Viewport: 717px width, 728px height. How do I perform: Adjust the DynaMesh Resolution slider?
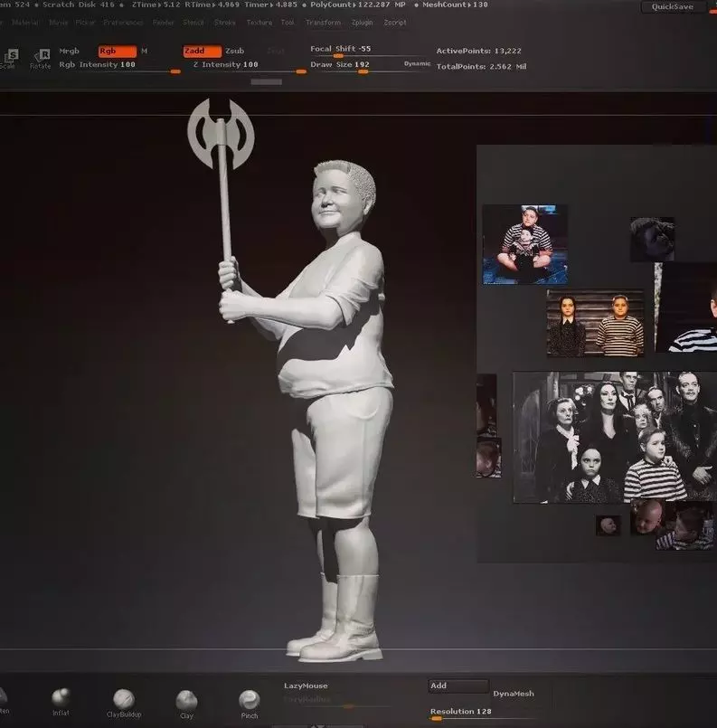pyautogui.click(x=483, y=714)
